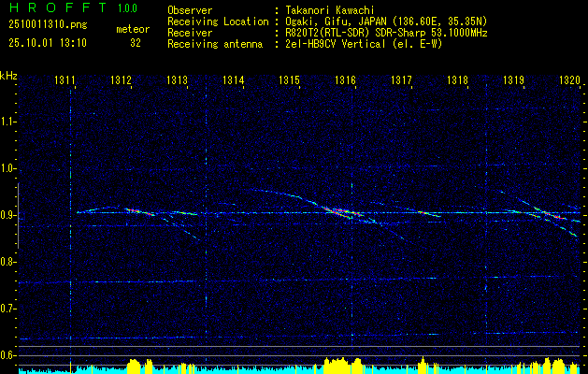Select the 2el-HB9CV Vertical antenna text
The image size is (588, 374).
click(364, 44)
